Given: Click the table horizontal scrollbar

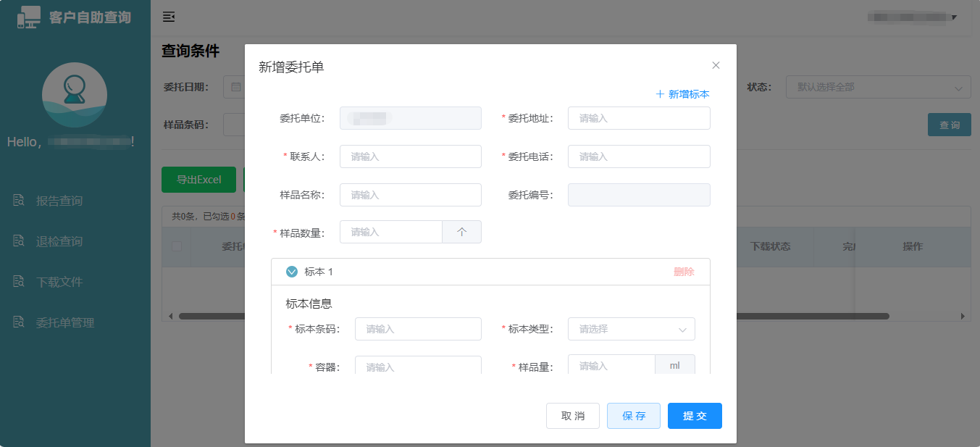Looking at the screenshot, I should [797, 316].
